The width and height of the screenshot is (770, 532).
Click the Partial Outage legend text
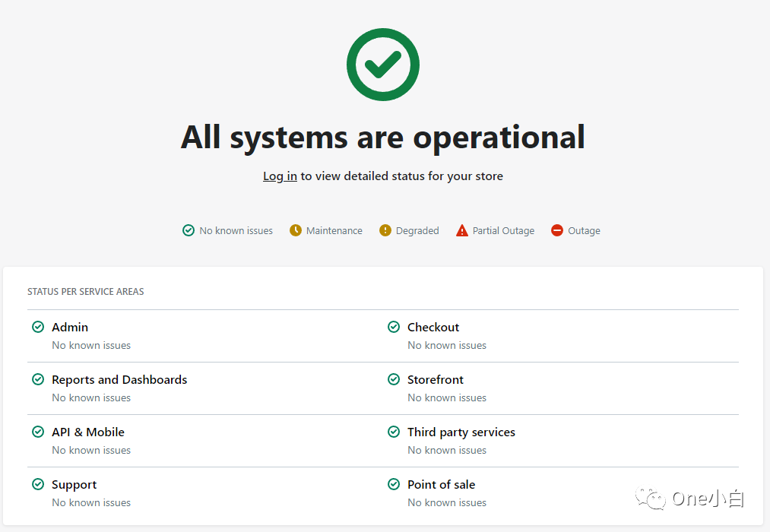pos(503,230)
